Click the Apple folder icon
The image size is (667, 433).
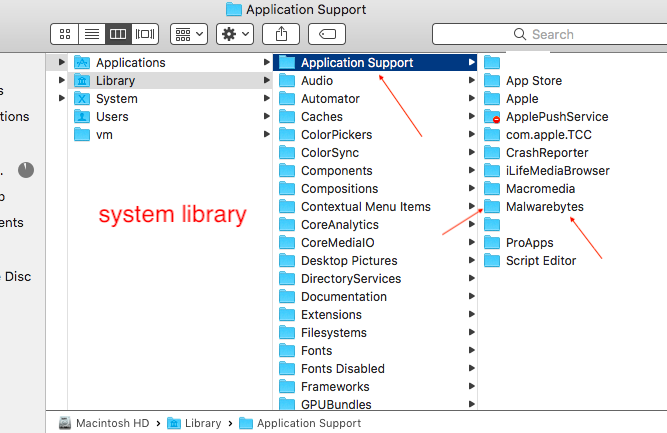(492, 99)
